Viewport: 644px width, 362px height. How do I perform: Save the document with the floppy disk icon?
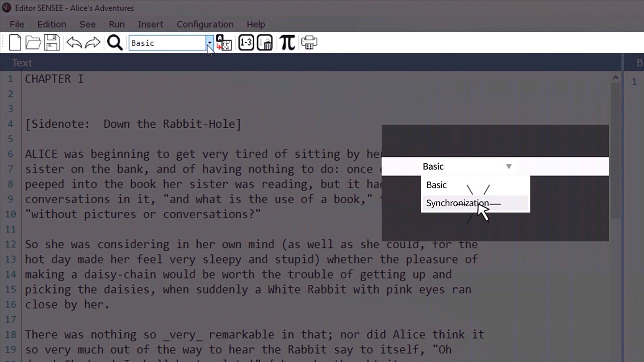pyautogui.click(x=52, y=43)
